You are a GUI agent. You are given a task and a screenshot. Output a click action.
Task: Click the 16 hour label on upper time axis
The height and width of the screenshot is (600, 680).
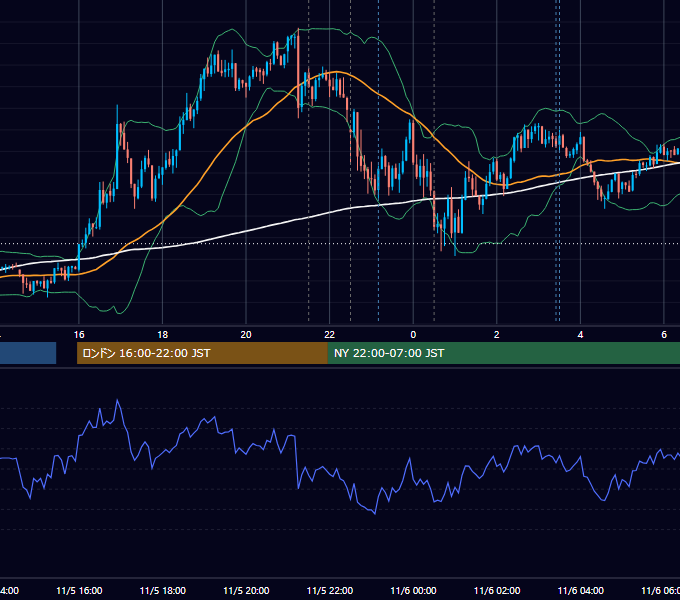pyautogui.click(x=79, y=335)
